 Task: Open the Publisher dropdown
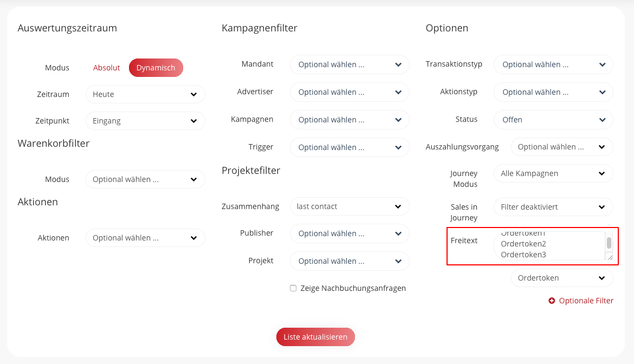(x=350, y=233)
